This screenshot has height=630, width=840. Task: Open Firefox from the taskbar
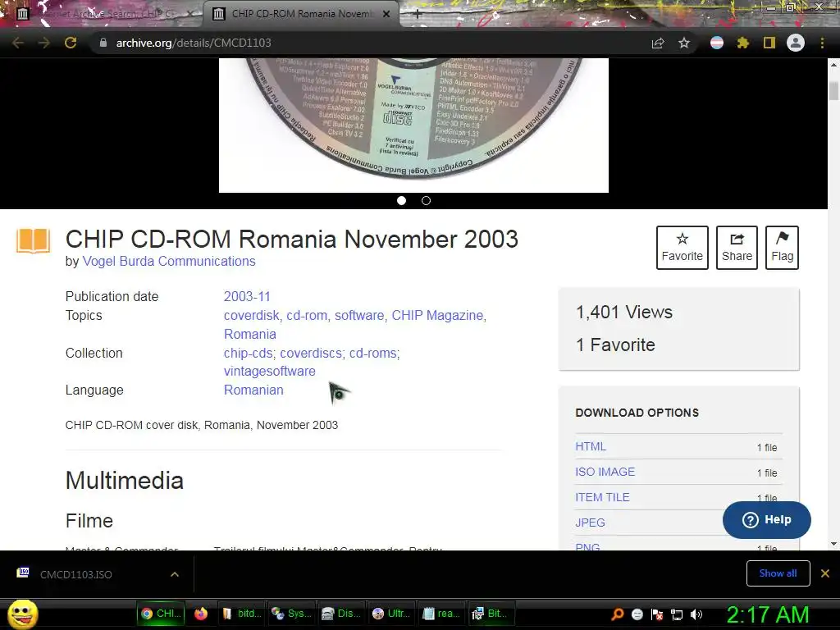click(x=201, y=614)
